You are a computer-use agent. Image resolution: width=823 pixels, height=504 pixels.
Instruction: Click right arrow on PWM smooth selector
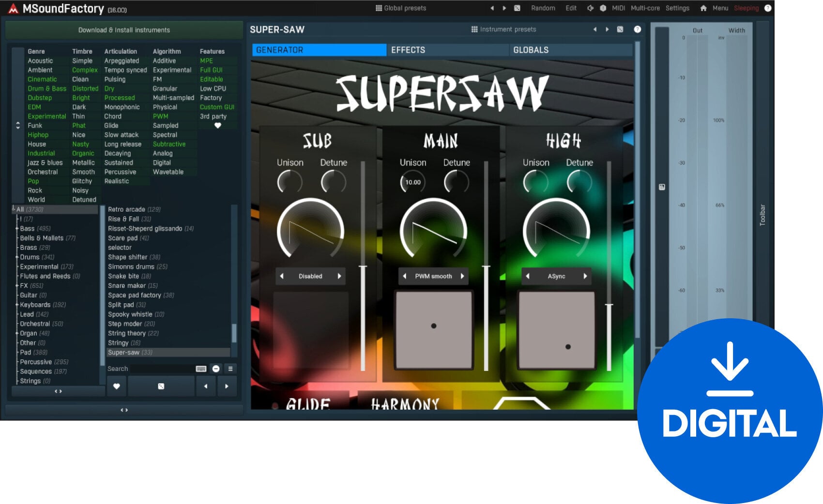click(462, 276)
